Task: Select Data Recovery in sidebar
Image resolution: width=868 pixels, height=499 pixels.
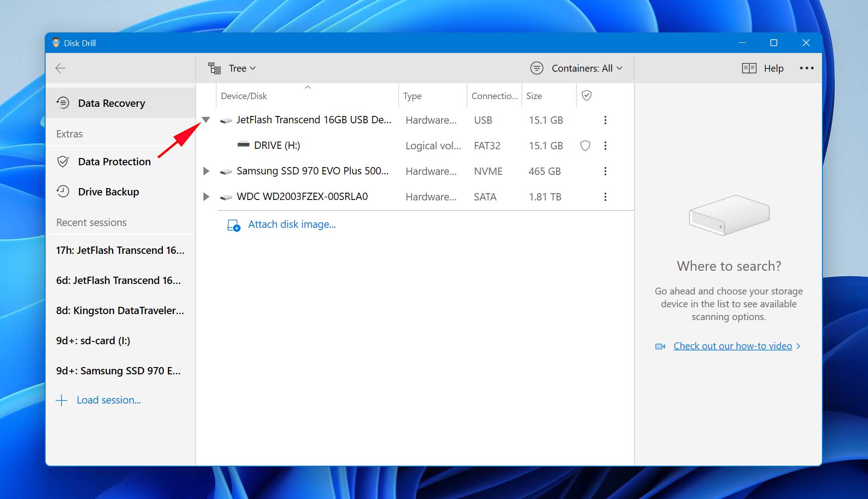Action: [121, 103]
